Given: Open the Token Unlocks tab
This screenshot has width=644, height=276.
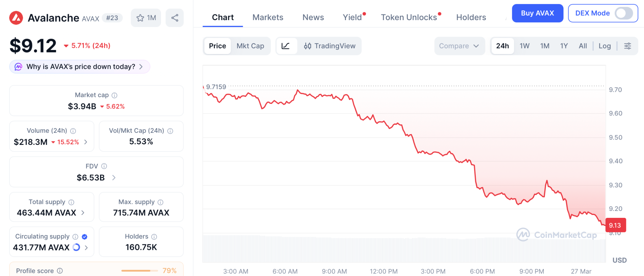Looking at the screenshot, I should (x=409, y=17).
